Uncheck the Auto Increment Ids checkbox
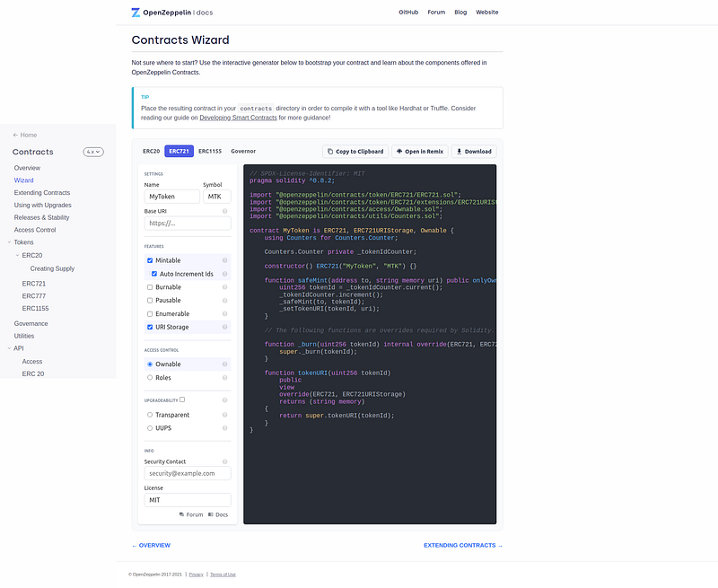The height and width of the screenshot is (588, 718). point(154,274)
